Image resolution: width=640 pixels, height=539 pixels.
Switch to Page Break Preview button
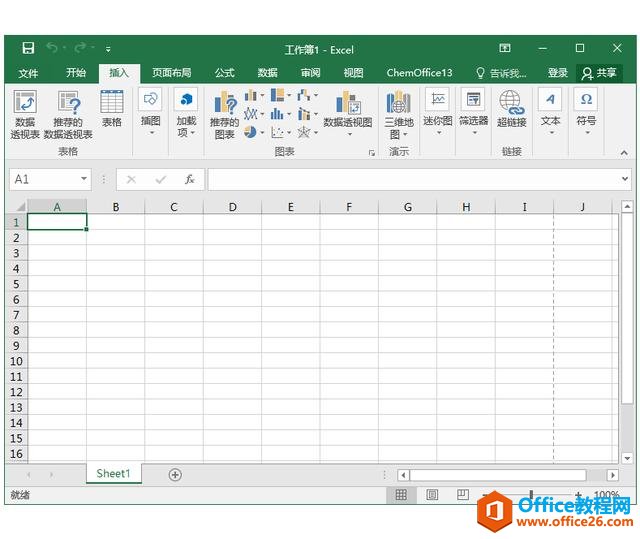point(462,495)
